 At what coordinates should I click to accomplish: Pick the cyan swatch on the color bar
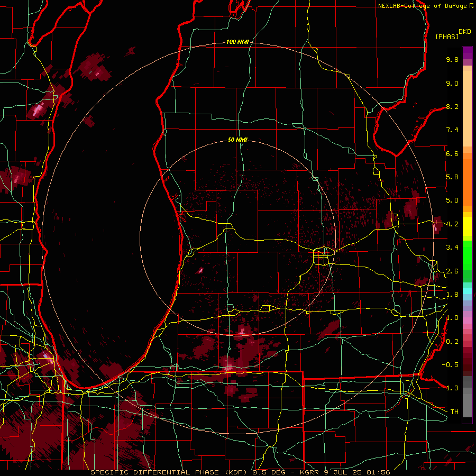click(467, 291)
